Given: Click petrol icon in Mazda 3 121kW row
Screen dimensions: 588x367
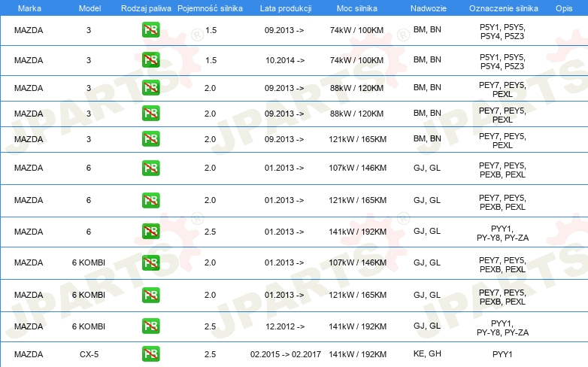Looking at the screenshot, I should [x=150, y=139].
